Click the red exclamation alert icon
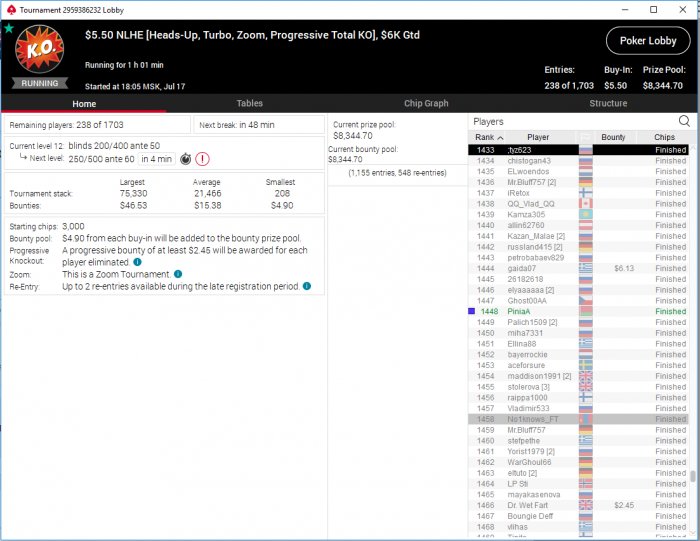This screenshot has height=541, width=700. point(202,159)
